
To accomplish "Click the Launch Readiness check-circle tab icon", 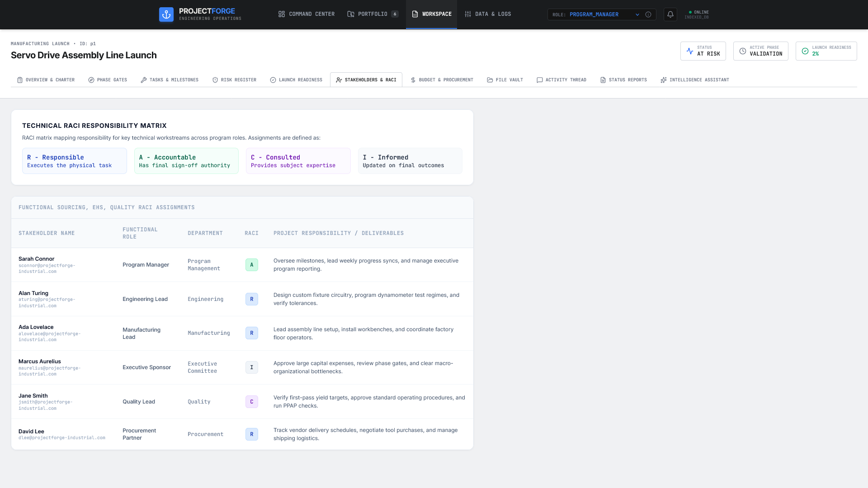I will coord(273,80).
